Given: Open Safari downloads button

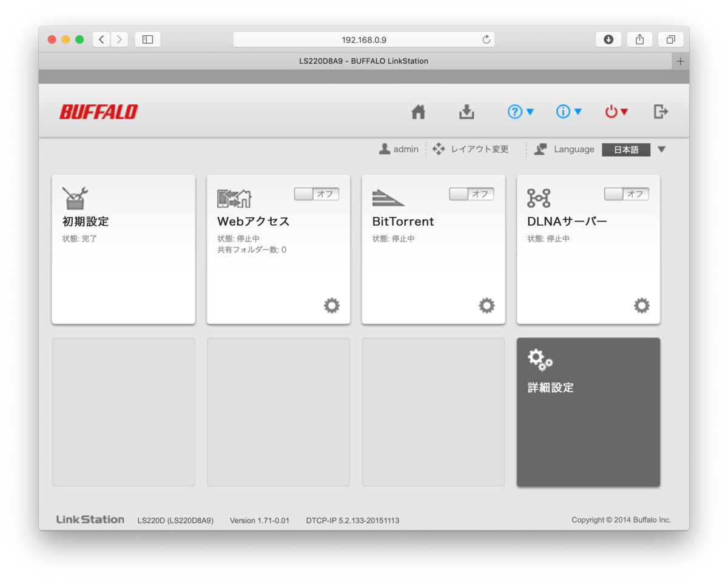Looking at the screenshot, I should [608, 39].
